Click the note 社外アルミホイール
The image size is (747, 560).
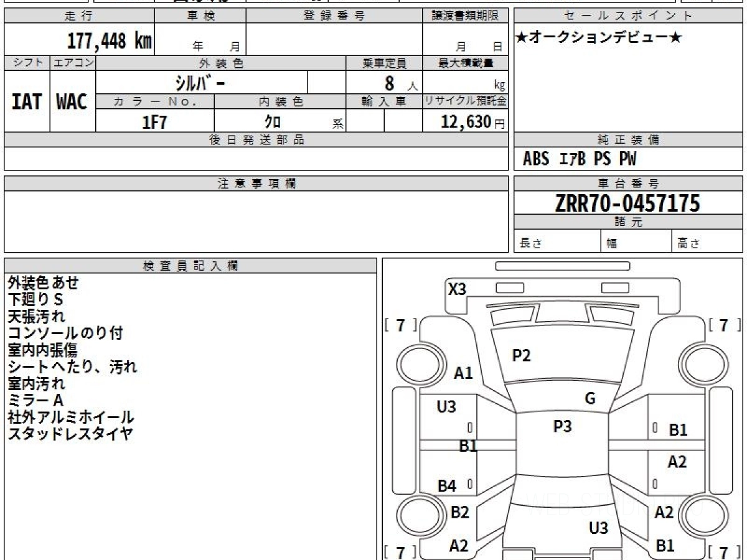pos(71,417)
